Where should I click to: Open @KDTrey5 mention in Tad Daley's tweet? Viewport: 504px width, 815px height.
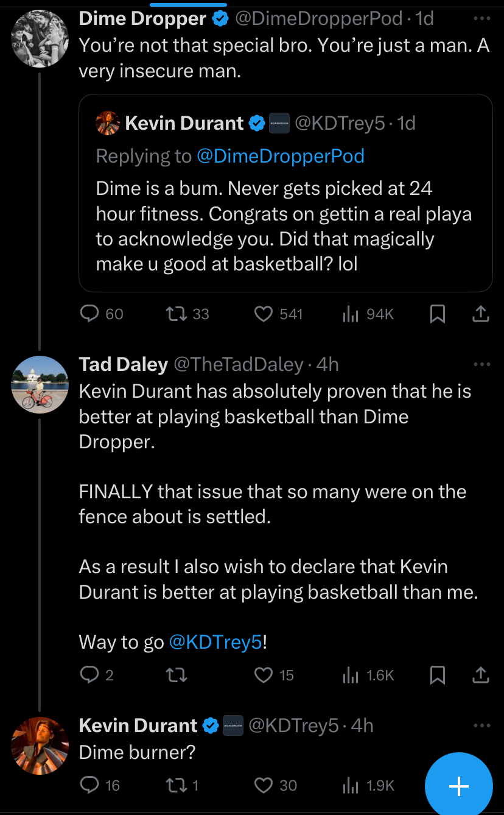[215, 642]
